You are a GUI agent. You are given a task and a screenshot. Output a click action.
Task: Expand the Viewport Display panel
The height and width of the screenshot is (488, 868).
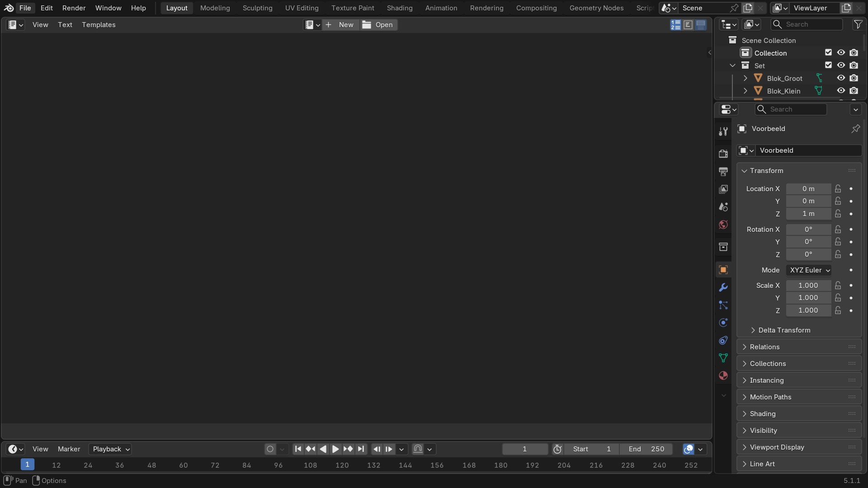coord(799,447)
